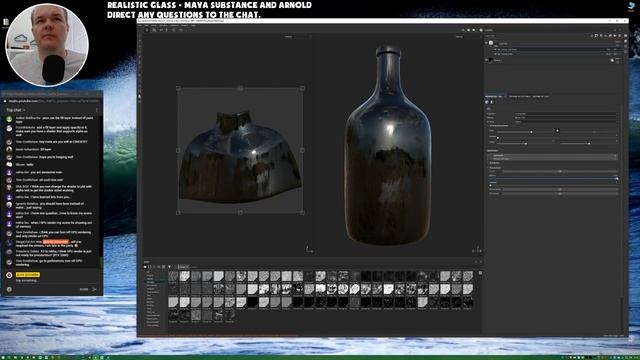The image size is (640, 360).
Task: Toggle visibility of the top fill layer
Action: 486,42
